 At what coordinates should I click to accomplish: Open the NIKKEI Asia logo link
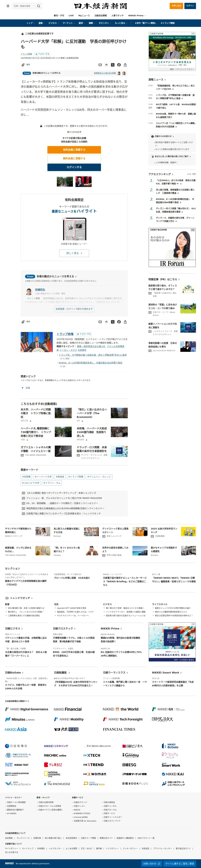tap(16, 729)
